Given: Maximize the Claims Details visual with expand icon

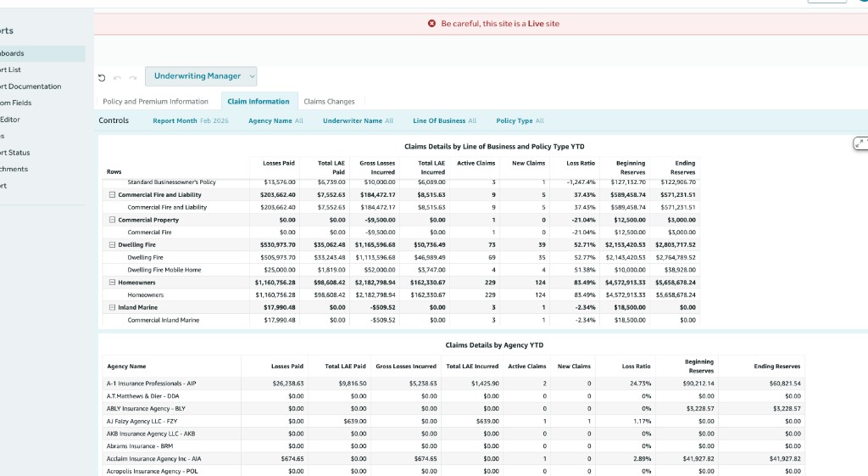Looking at the screenshot, I should point(860,143).
